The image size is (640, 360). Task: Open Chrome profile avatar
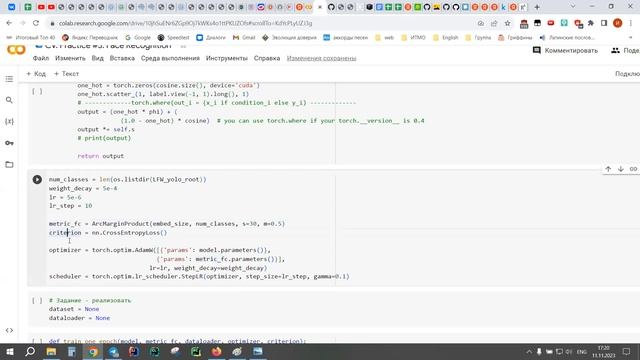(x=618, y=23)
